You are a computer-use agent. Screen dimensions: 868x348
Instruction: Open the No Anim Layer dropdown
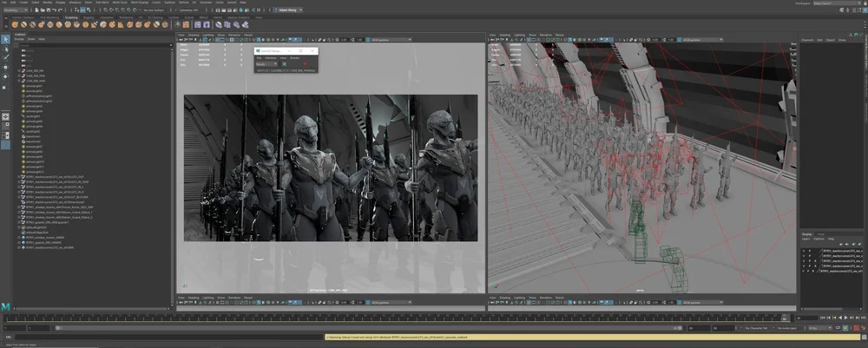[789, 328]
